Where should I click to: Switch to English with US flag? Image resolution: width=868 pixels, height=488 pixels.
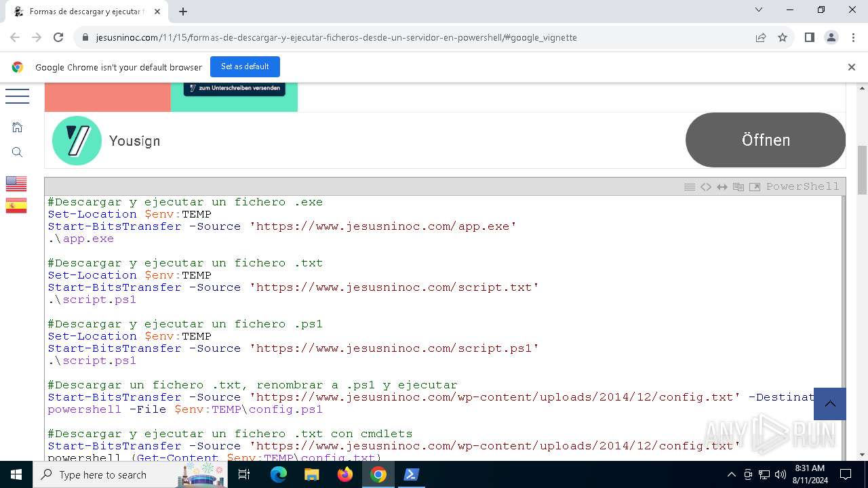click(x=16, y=184)
